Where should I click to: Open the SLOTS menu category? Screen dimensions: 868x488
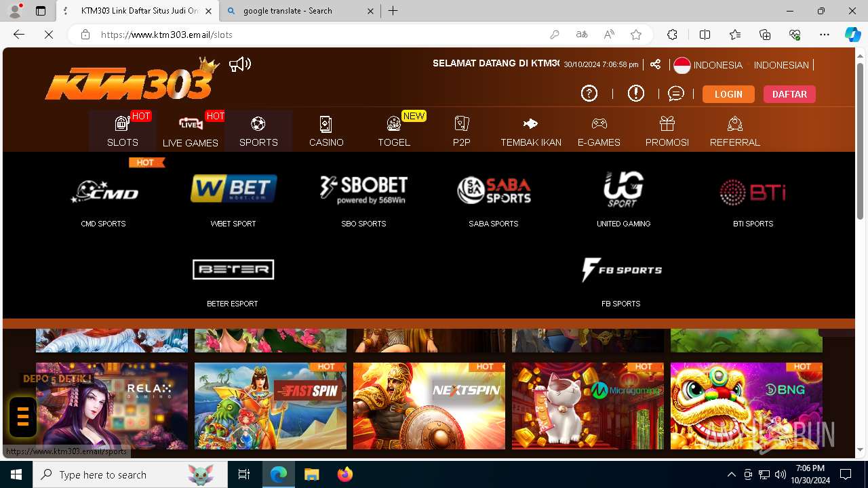pyautogui.click(x=123, y=131)
